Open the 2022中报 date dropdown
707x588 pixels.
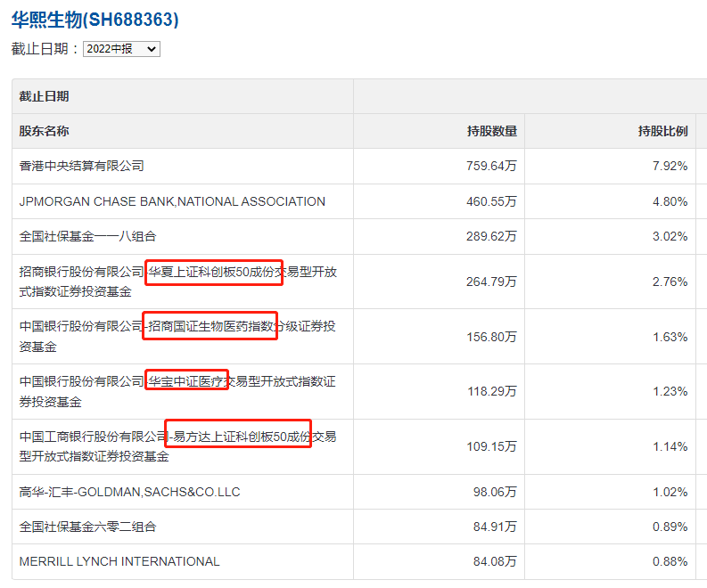121,49
